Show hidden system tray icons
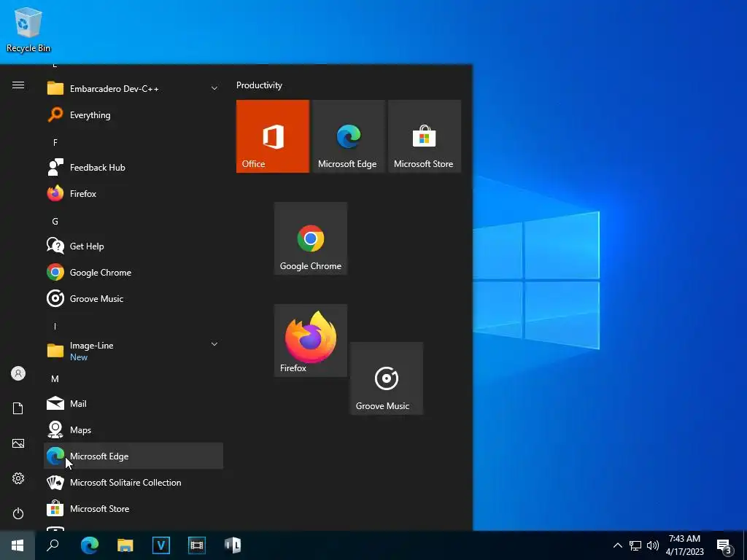This screenshot has width=747, height=560. pos(617,545)
